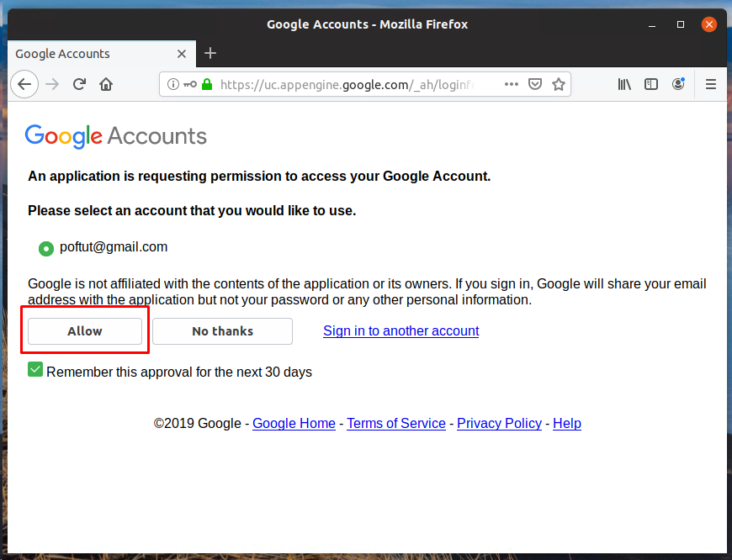Image resolution: width=732 pixels, height=560 pixels.
Task: Click the forward navigation arrow
Action: pyautogui.click(x=52, y=84)
